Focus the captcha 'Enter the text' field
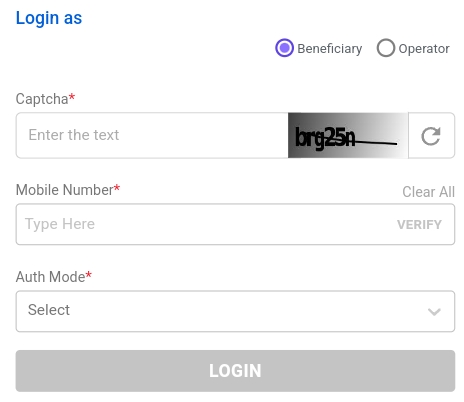This screenshot has height=402, width=464. pos(152,135)
